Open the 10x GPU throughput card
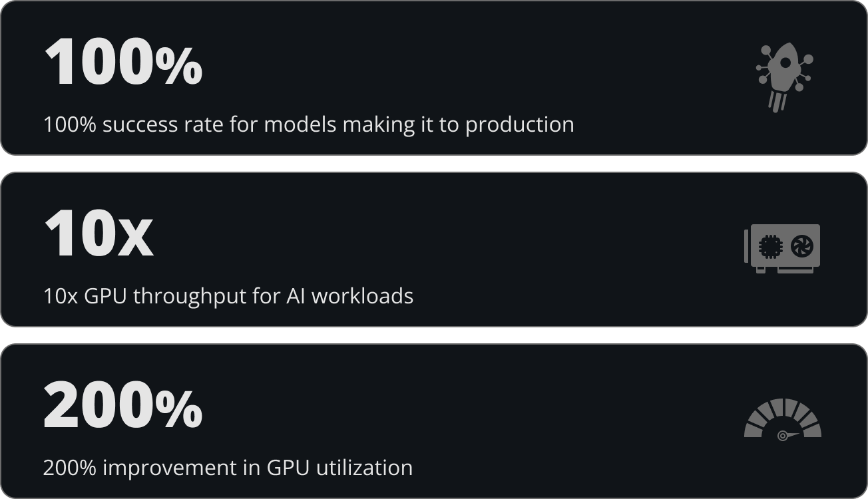The image size is (868, 499). pos(434,249)
